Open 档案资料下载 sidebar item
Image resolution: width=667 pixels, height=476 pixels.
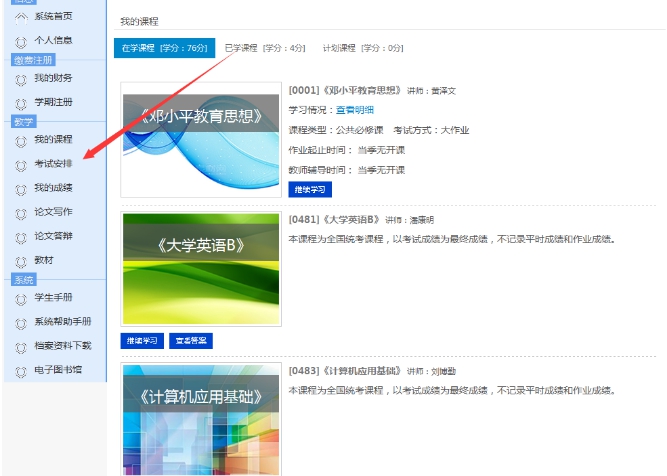[x=63, y=345]
